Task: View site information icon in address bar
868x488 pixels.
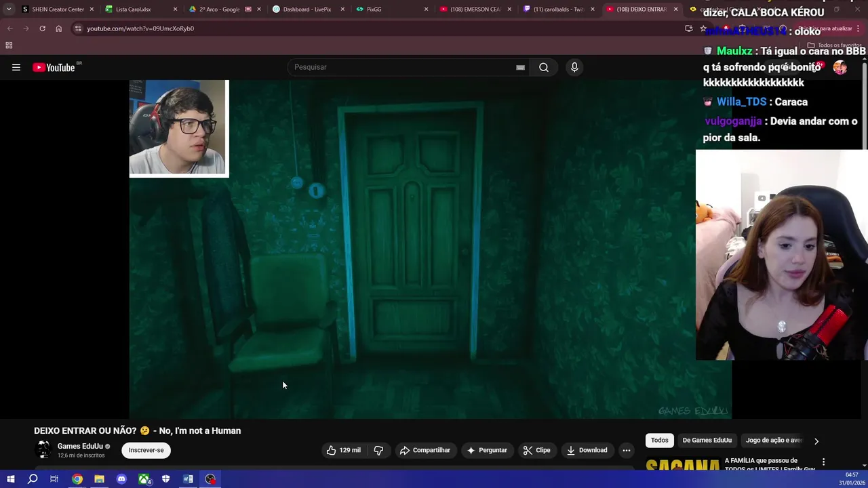Action: pos(78,28)
